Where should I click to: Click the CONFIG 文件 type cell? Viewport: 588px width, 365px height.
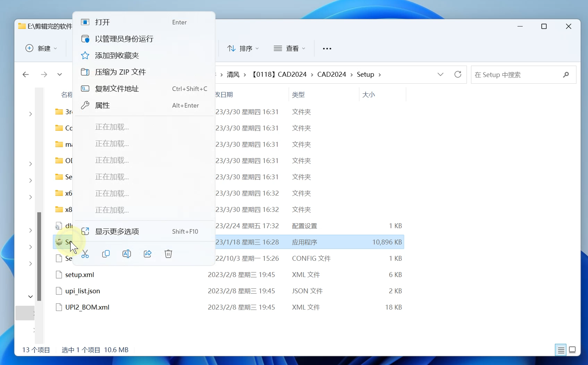pyautogui.click(x=311, y=258)
